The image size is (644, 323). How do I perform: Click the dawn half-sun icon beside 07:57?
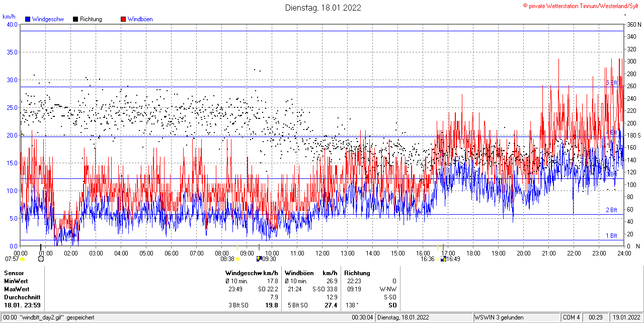[22, 259]
